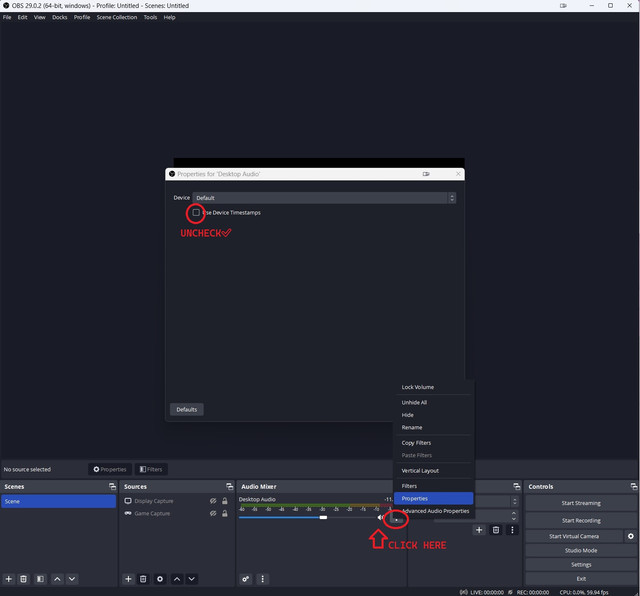Toggle visibility of Display Capture source

[x=213, y=501]
